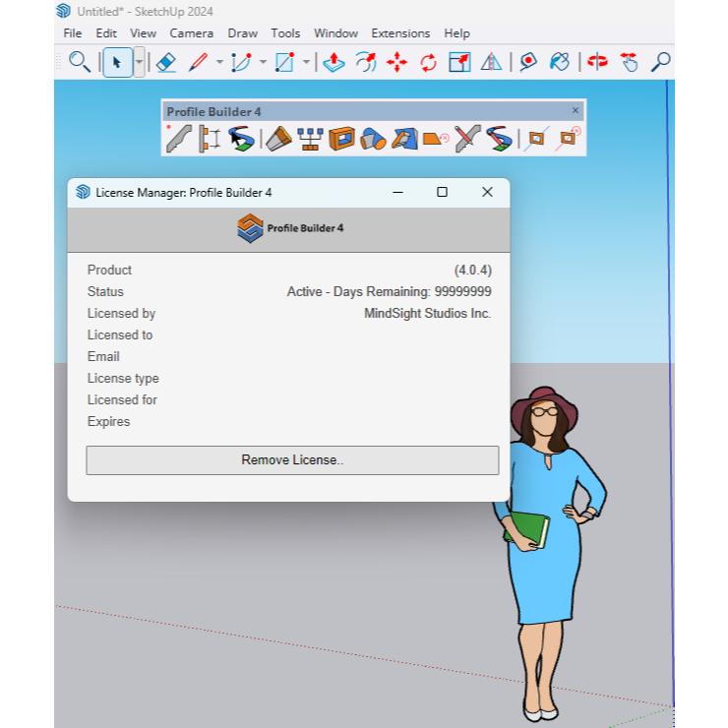Screen dimensions: 728x728
Task: Open the Window menu
Action: (x=335, y=33)
